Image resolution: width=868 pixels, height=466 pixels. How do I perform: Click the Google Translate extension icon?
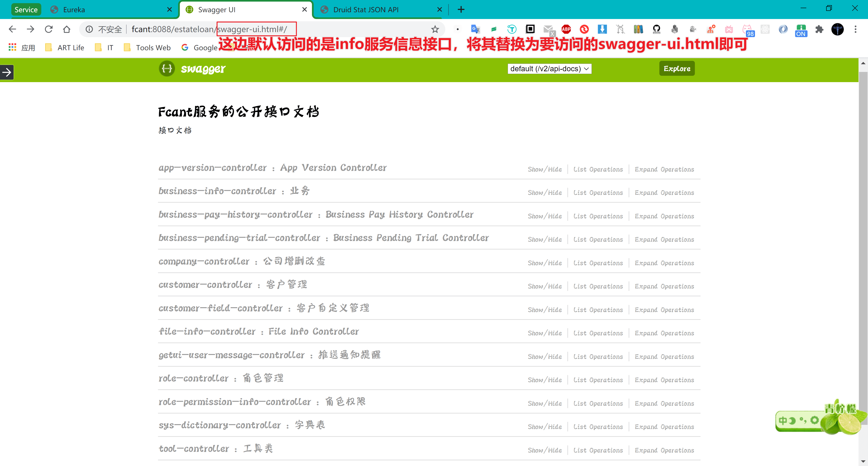click(x=475, y=29)
